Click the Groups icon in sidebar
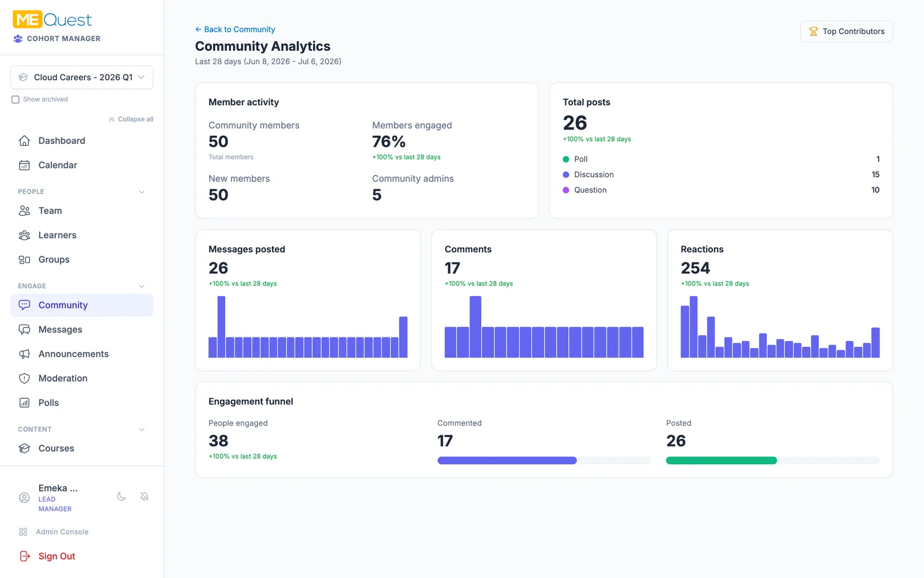 tap(24, 260)
